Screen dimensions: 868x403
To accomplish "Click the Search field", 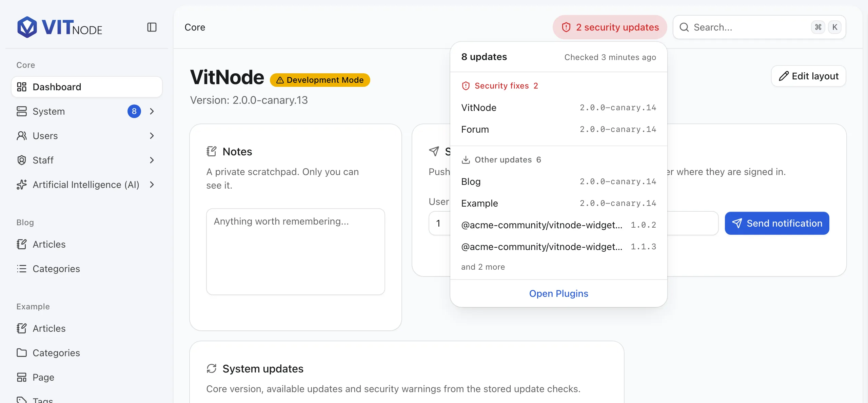I will [x=759, y=27].
